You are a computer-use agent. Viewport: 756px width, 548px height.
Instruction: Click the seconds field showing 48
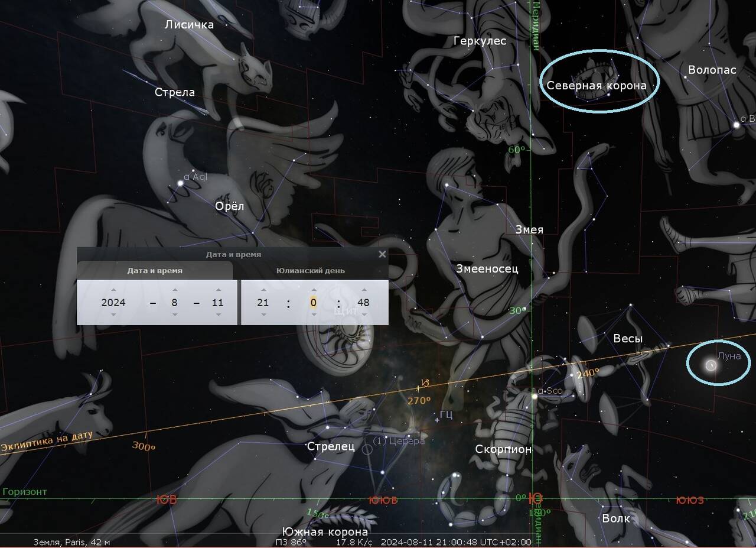pos(364,303)
